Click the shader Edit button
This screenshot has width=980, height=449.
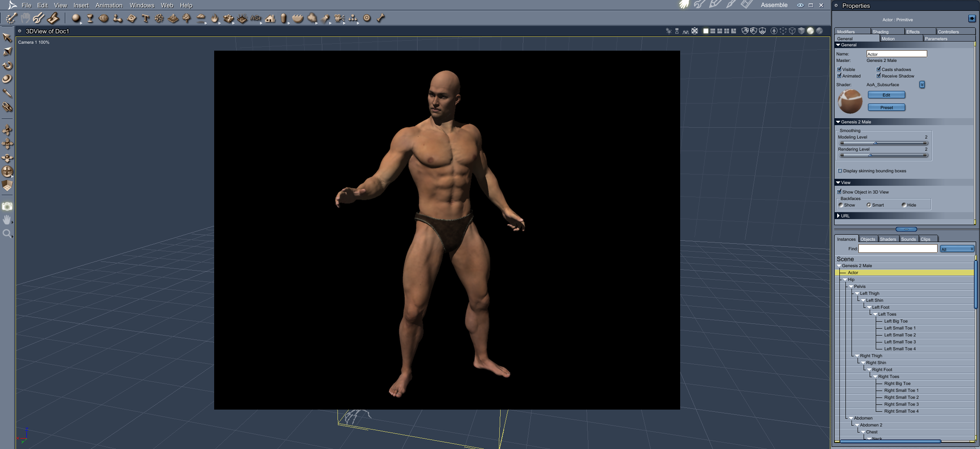tap(887, 95)
